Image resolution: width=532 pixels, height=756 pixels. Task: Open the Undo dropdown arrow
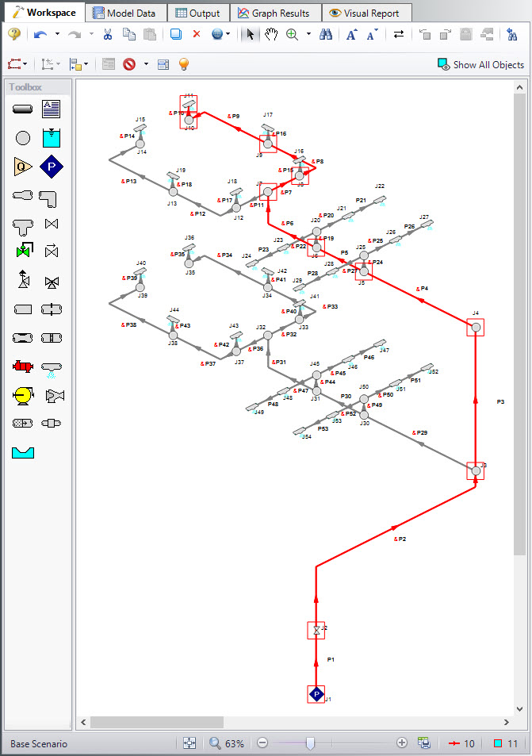click(x=57, y=34)
